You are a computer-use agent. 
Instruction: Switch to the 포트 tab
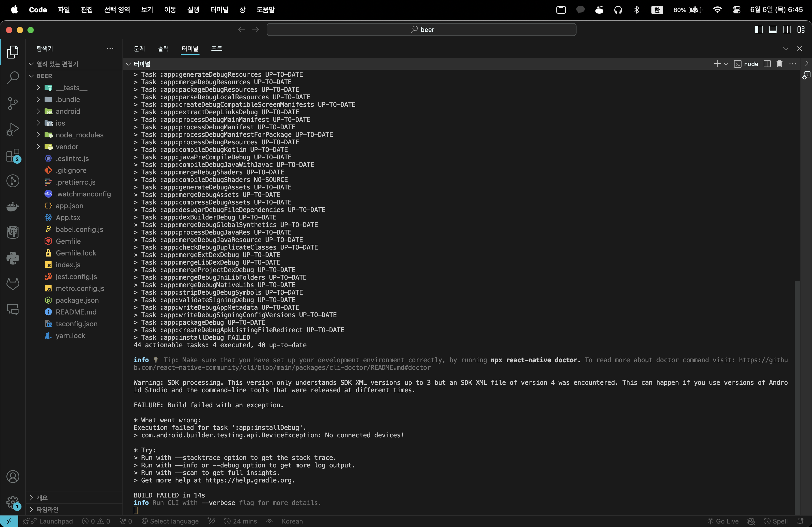coord(217,48)
